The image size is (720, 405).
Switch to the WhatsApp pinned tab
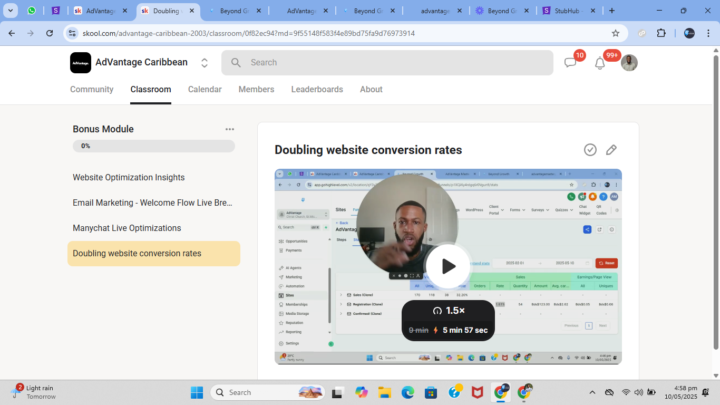(32, 10)
